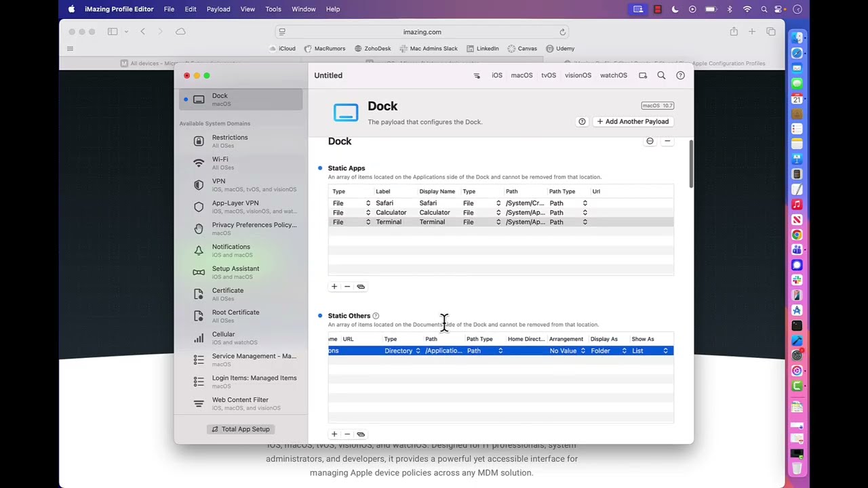868x488 pixels.
Task: Open the Apple menu
Action: coord(71,9)
